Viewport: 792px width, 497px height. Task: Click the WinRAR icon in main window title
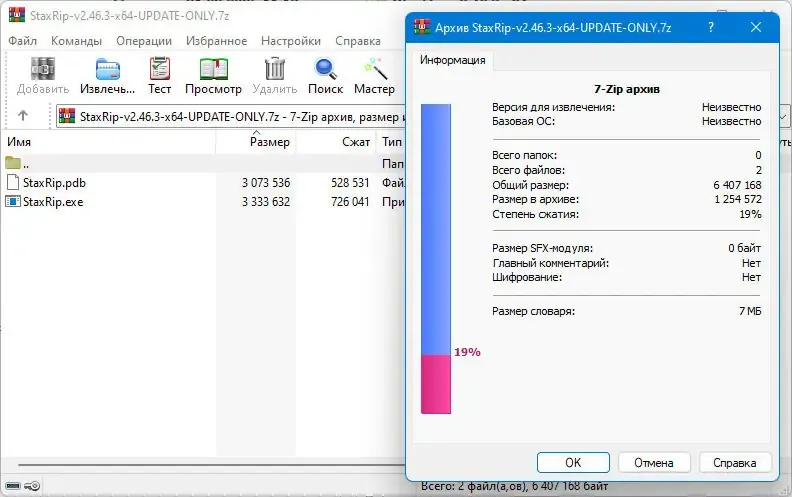(17, 15)
